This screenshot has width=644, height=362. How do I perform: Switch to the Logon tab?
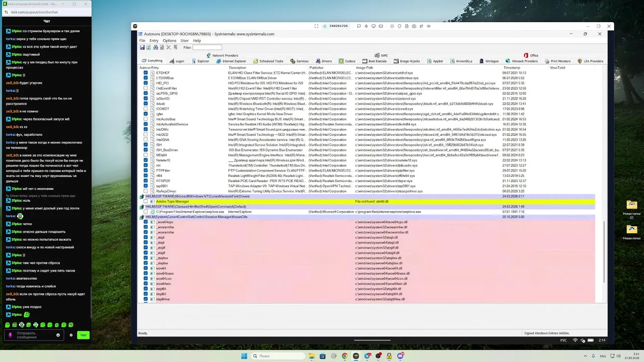[x=177, y=61]
